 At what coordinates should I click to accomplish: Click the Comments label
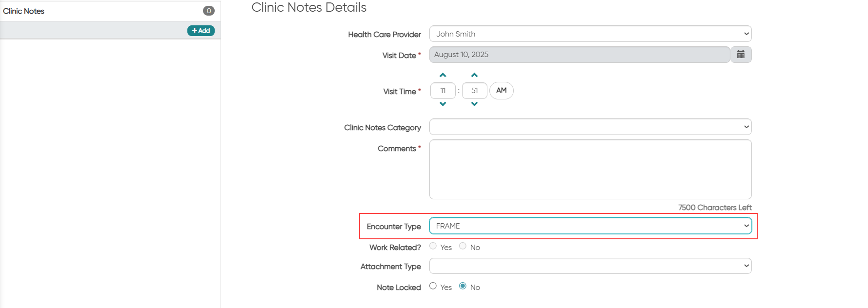click(x=397, y=149)
